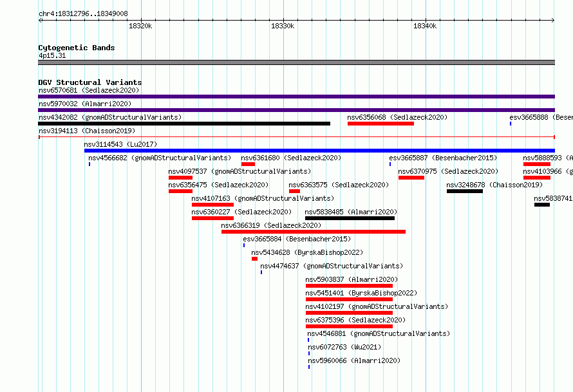The image size is (573, 392).
Task: Open the nsv5838485 (Almarri2020) label
Action: pos(351,212)
